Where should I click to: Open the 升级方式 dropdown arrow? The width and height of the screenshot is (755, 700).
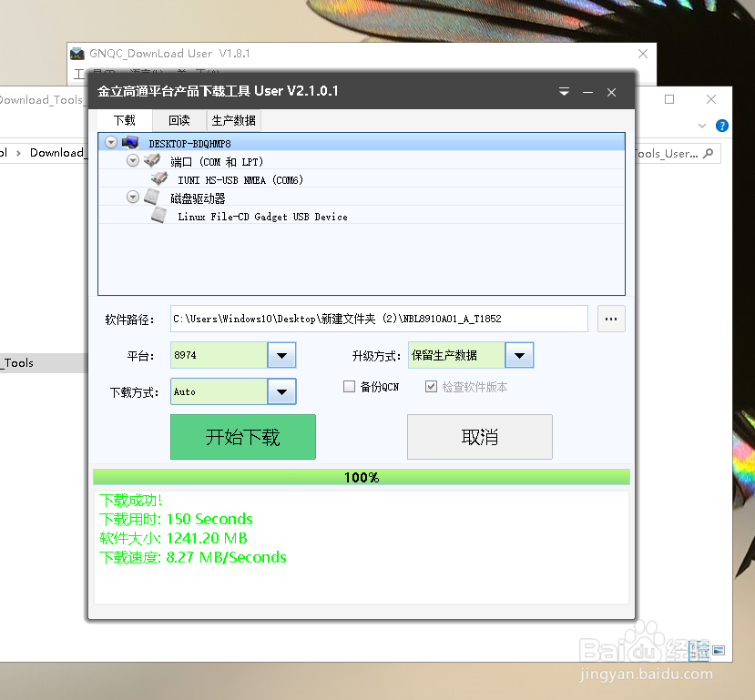[x=519, y=355]
